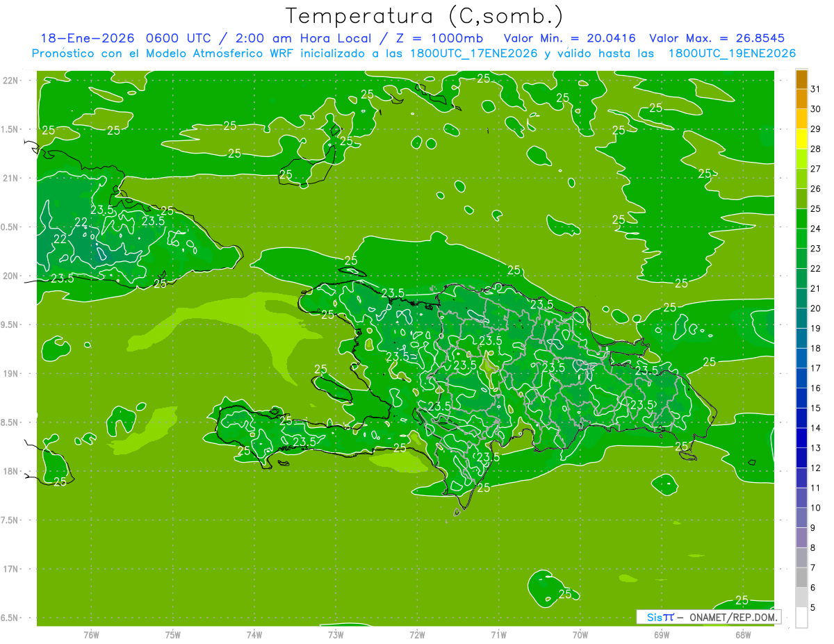Image resolution: width=834 pixels, height=644 pixels.
Task: Click the '73W' longitude axis label
Action: (x=336, y=634)
